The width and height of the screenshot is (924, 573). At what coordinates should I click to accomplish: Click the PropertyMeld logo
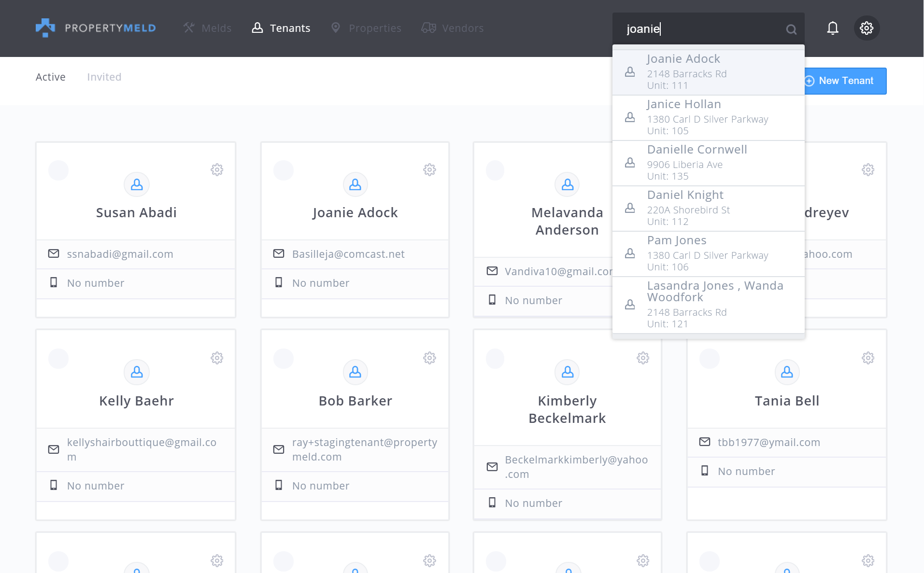(96, 28)
